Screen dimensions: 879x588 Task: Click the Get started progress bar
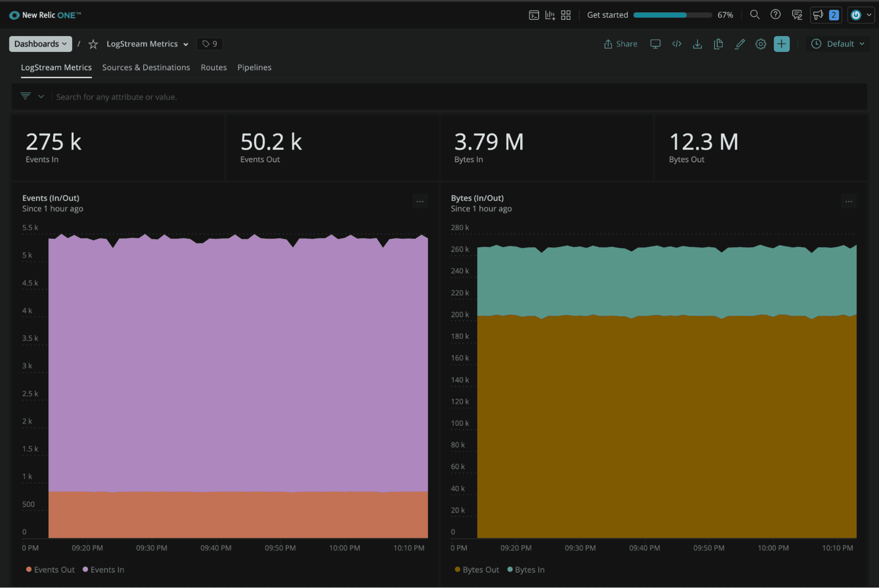(x=672, y=15)
